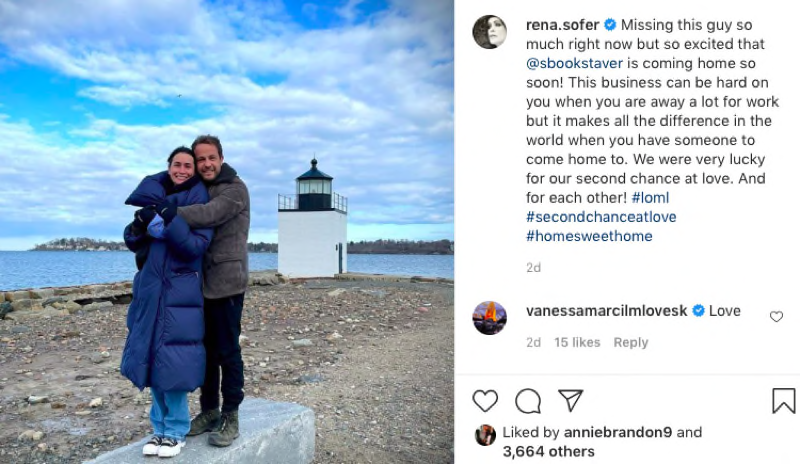The width and height of the screenshot is (800, 464).
Task: Click rena.sofer verified badge
Action: pos(610,24)
